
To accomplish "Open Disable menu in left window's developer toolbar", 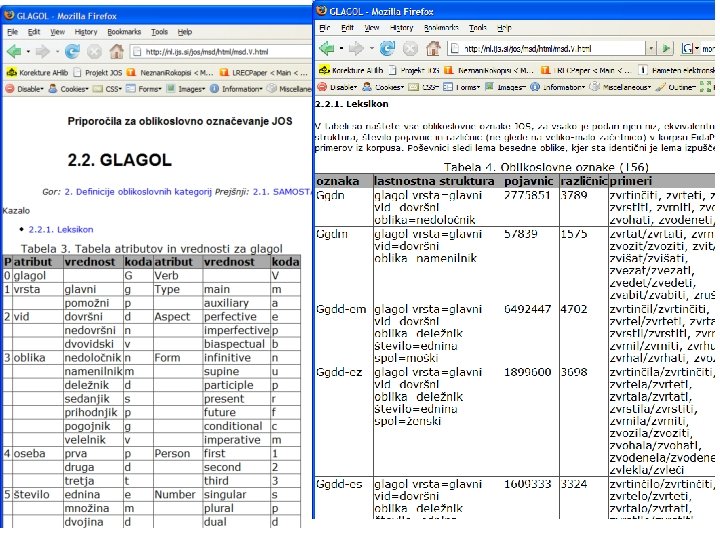I will pos(24,89).
